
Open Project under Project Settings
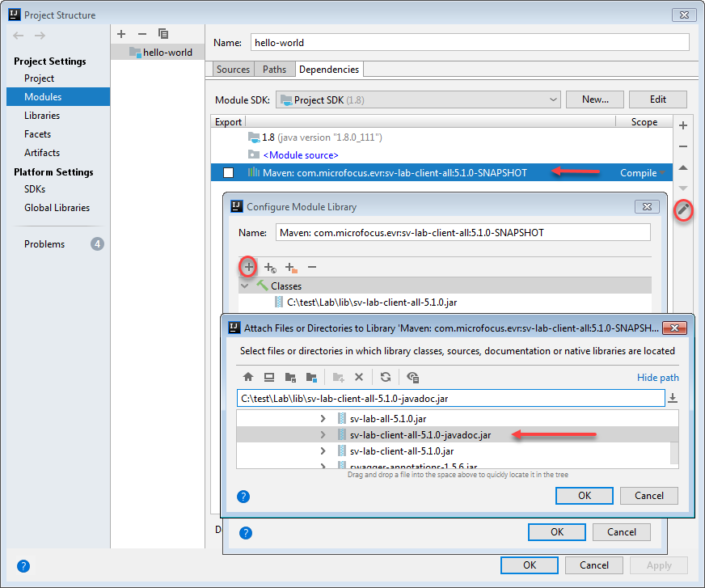(x=39, y=78)
